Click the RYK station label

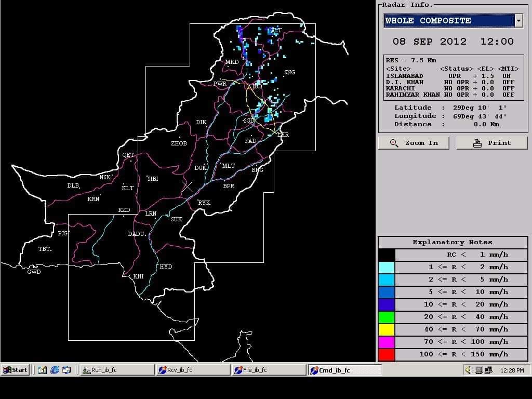pos(204,203)
